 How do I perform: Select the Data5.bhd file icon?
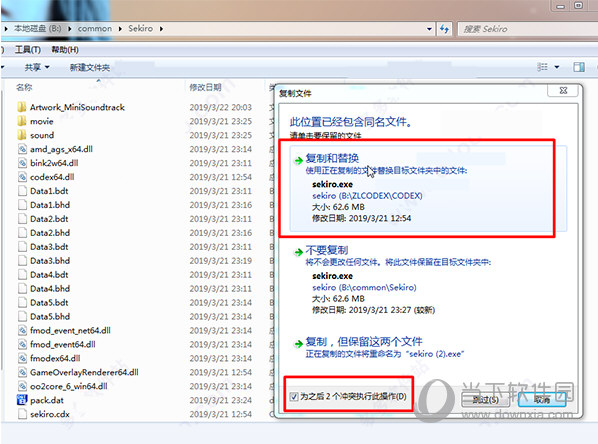(x=23, y=316)
